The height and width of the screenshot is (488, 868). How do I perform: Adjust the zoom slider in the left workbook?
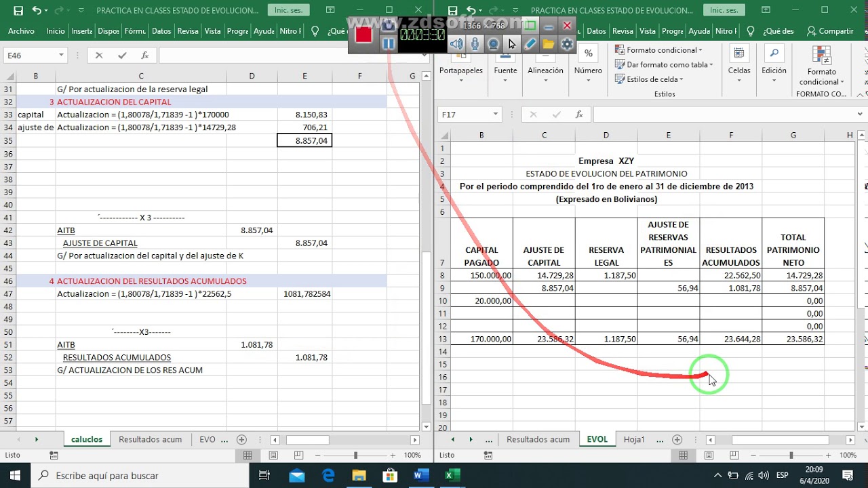click(x=355, y=455)
